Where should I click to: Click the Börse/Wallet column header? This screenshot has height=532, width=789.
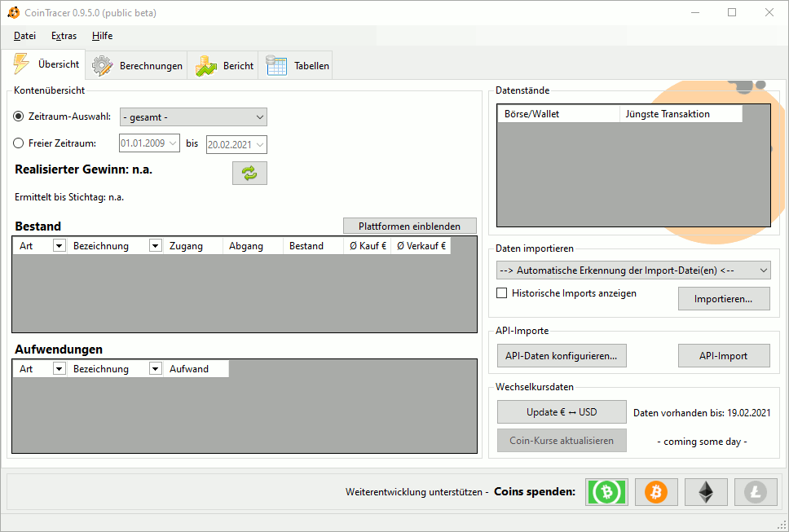(558, 113)
